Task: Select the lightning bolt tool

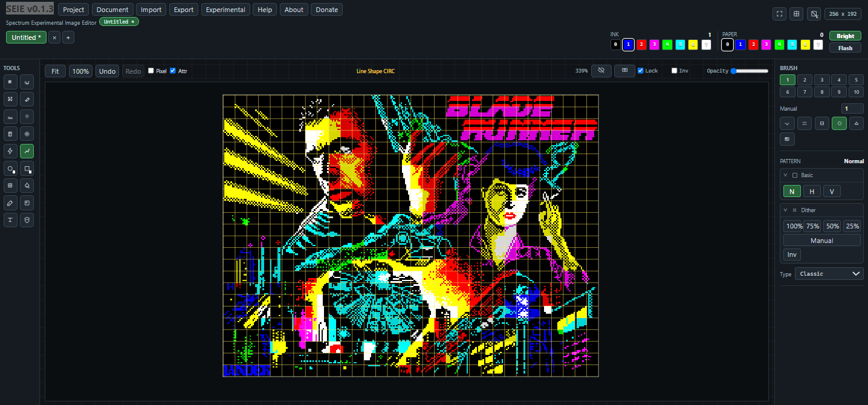Action: coord(10,151)
